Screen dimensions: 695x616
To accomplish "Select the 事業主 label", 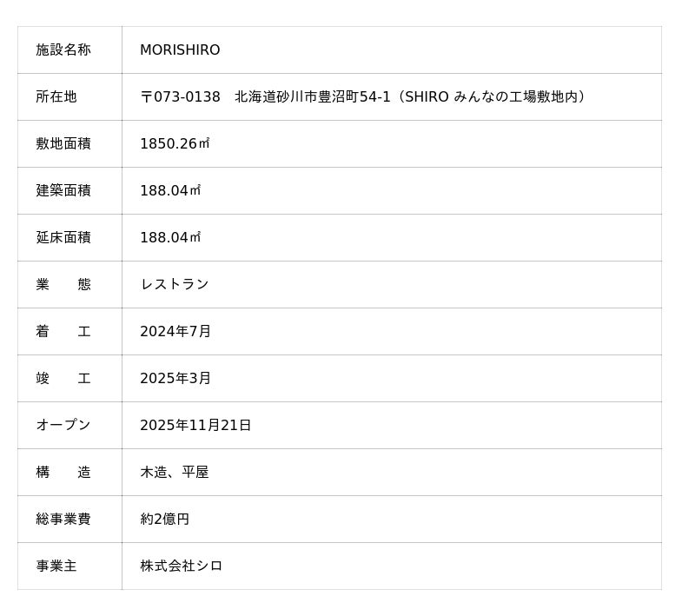I will coord(56,566).
